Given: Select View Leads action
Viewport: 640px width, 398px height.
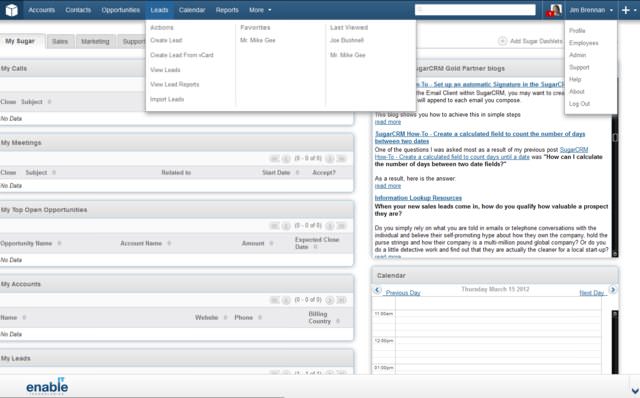Looking at the screenshot, I should click(x=165, y=70).
